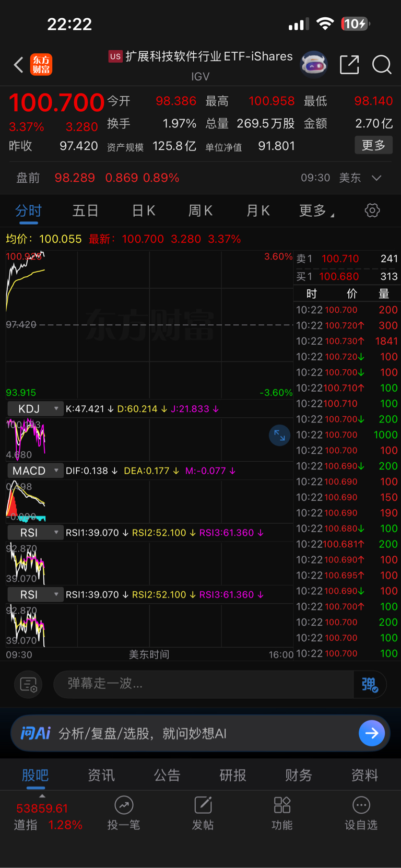Tap 投一笔 trend icon

click(124, 805)
